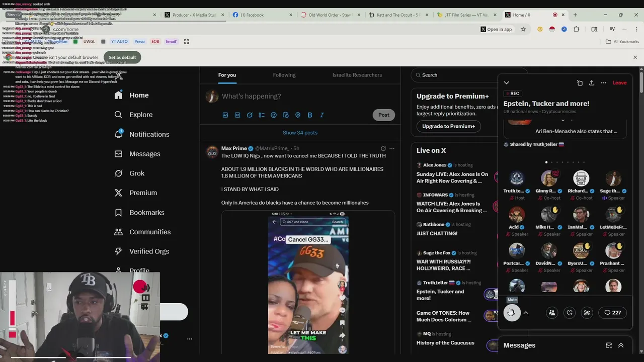Viewport: 644px width, 362px height.
Task: Switch to the Following tab
Action: (284, 75)
